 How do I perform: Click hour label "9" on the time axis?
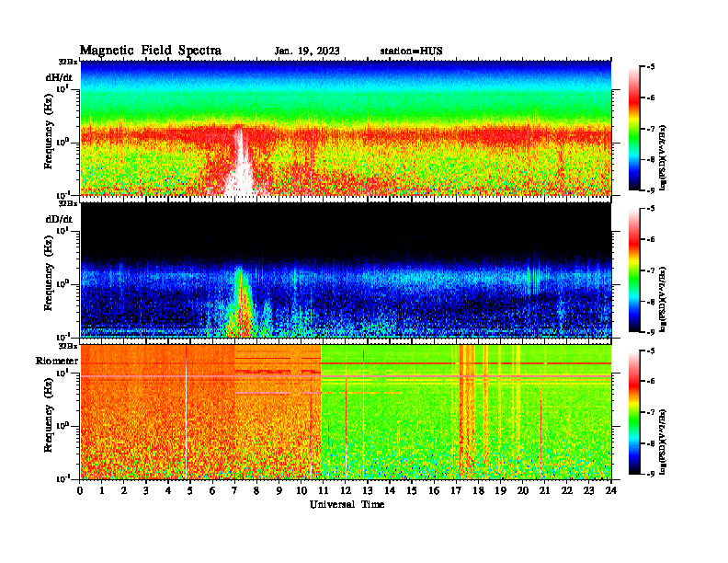(x=279, y=490)
